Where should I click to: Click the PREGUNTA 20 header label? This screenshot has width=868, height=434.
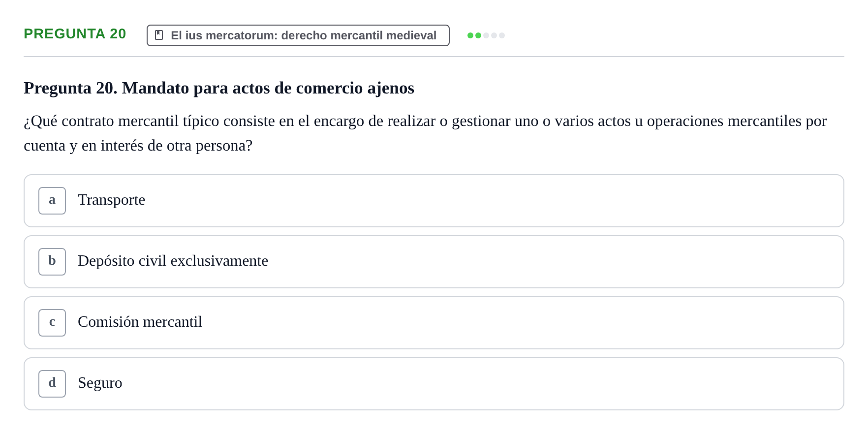tap(75, 34)
